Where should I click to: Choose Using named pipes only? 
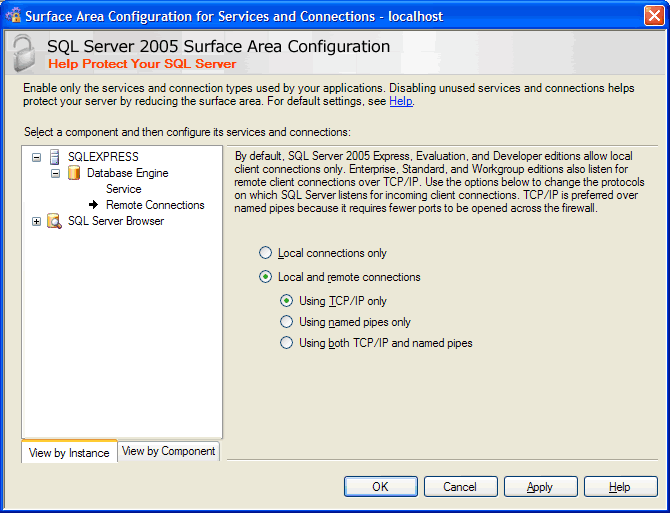[x=287, y=322]
